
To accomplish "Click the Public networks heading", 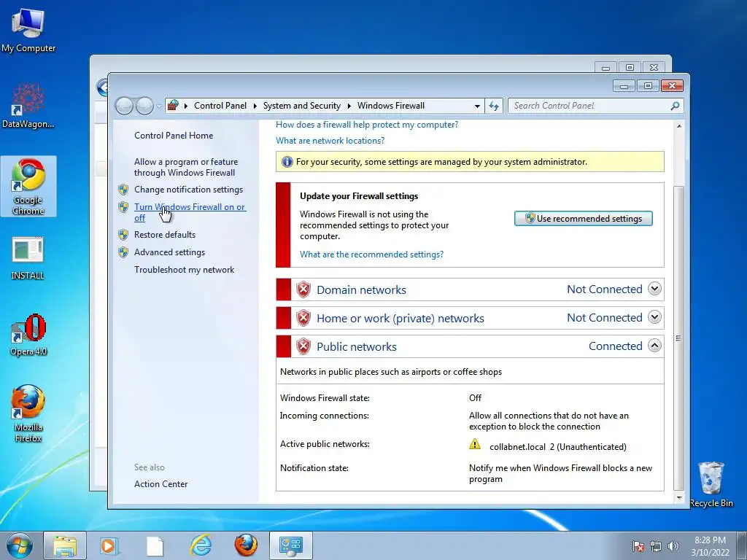I will click(x=356, y=347).
